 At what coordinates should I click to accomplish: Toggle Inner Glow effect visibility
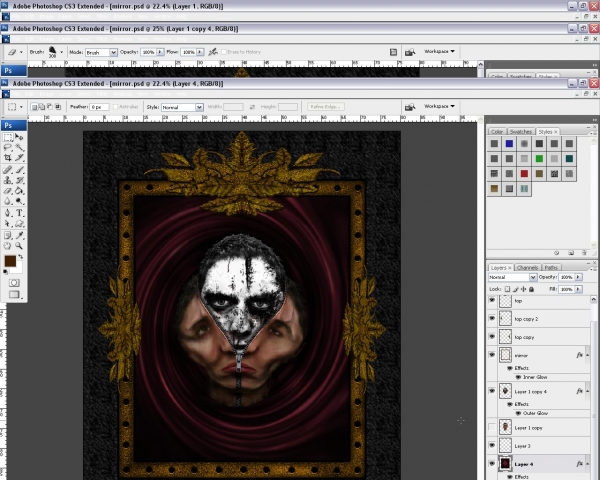click(x=518, y=377)
